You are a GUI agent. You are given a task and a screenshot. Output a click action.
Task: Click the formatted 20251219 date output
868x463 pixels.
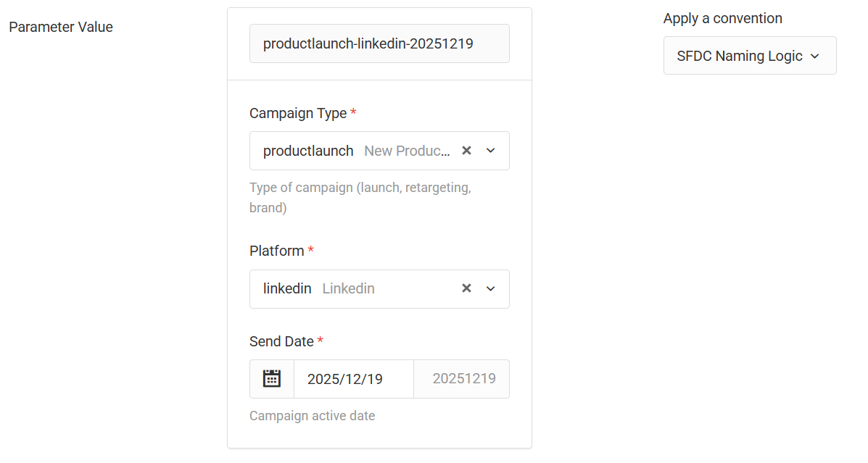coord(463,379)
